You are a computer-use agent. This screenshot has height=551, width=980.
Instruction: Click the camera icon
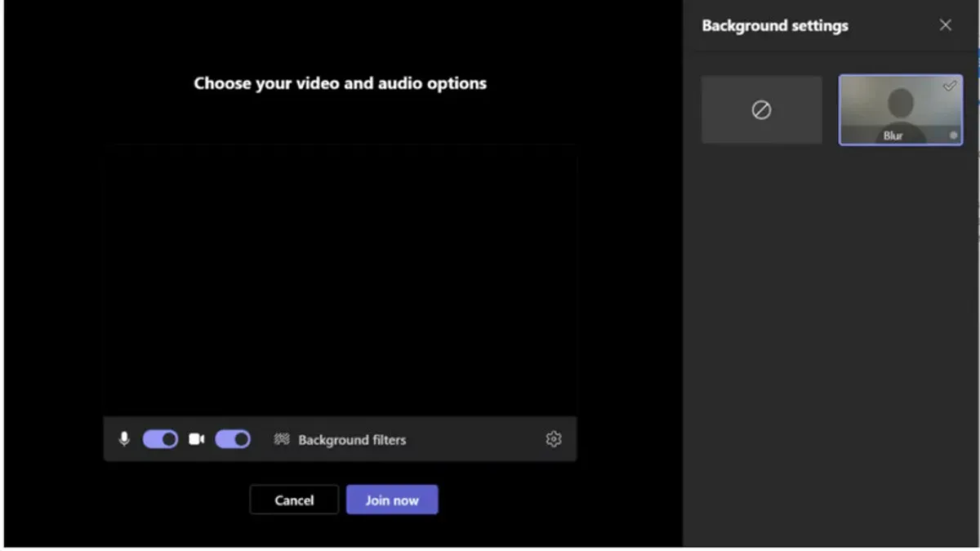click(x=196, y=439)
